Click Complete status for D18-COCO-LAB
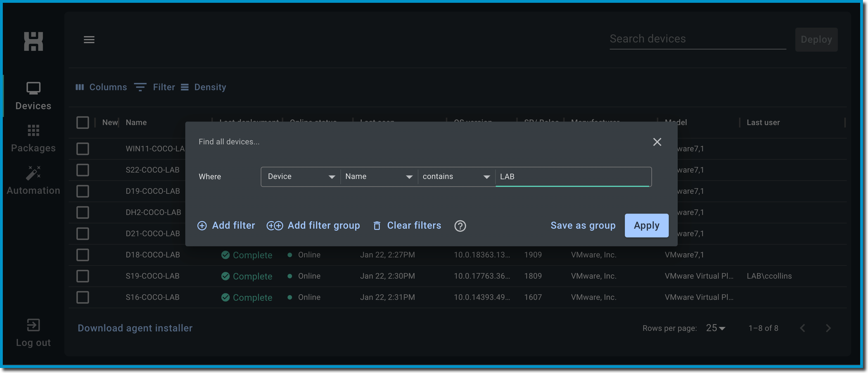 click(x=247, y=255)
